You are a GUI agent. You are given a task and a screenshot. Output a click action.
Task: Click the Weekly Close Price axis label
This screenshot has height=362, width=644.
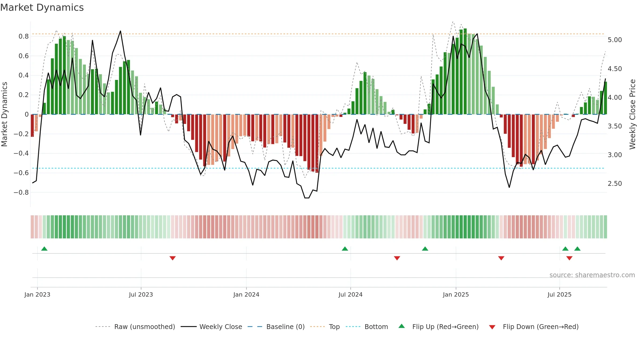(632, 114)
